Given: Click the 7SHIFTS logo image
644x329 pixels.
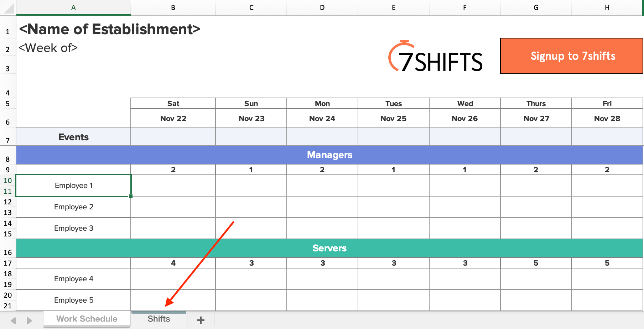Looking at the screenshot, I should point(435,57).
